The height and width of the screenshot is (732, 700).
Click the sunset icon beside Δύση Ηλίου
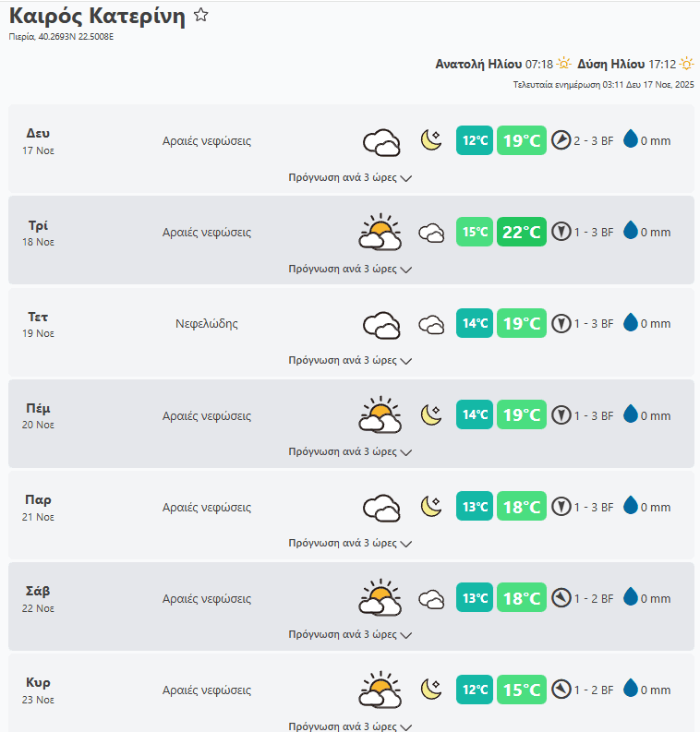pos(686,64)
